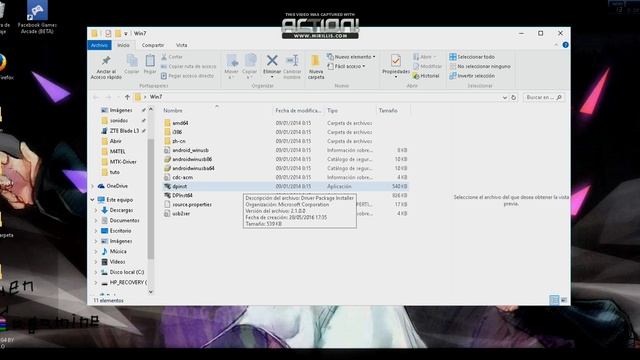Image resolution: width=640 pixels, height=360 pixels.
Task: Open the address bar history dropdown
Action: (x=504, y=98)
